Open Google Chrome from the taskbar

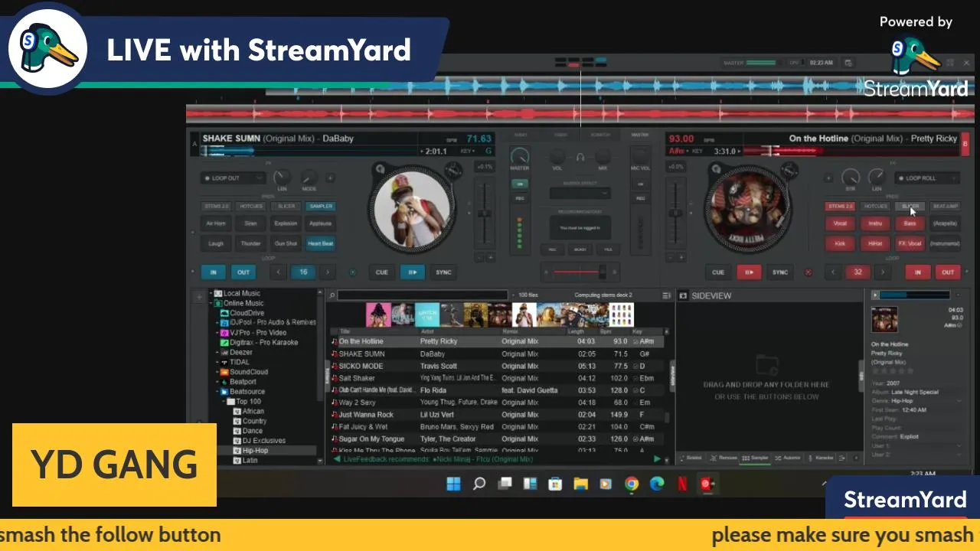[x=632, y=484]
